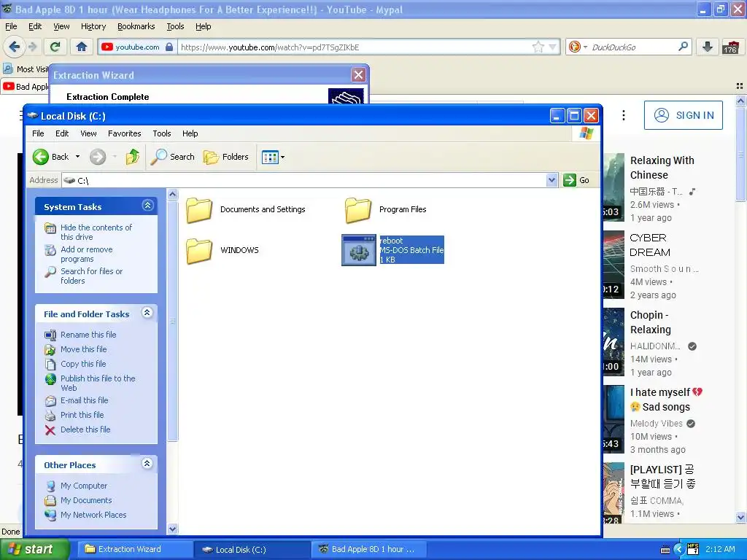Viewport: 747px width, 560px height.
Task: Open Mypal History menu
Action: coord(93,26)
